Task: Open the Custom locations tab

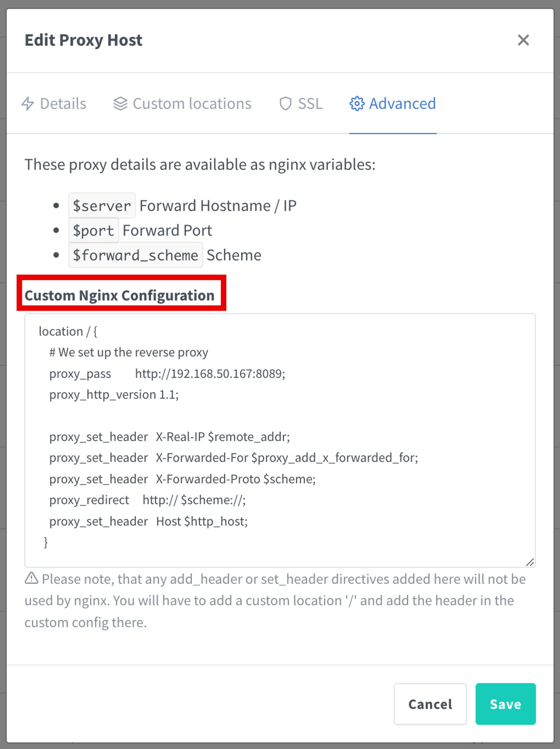Action: 182,104
